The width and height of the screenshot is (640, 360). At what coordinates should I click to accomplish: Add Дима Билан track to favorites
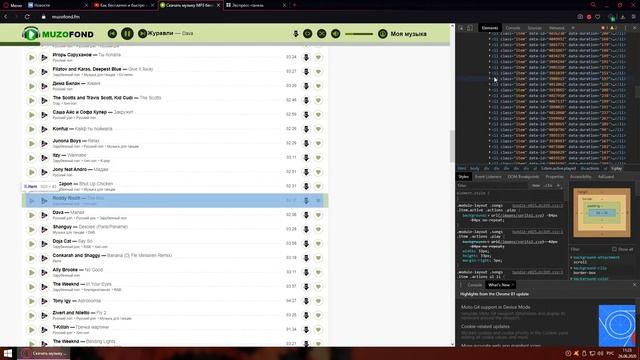(x=318, y=86)
